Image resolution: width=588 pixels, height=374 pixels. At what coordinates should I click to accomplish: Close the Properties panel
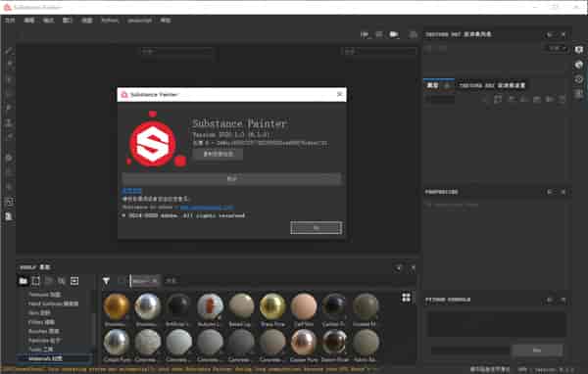pos(563,192)
